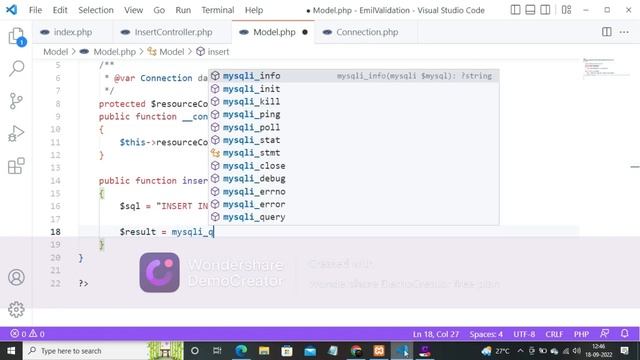
Task: Select mysqli_debug suggestion
Action: [x=354, y=178]
